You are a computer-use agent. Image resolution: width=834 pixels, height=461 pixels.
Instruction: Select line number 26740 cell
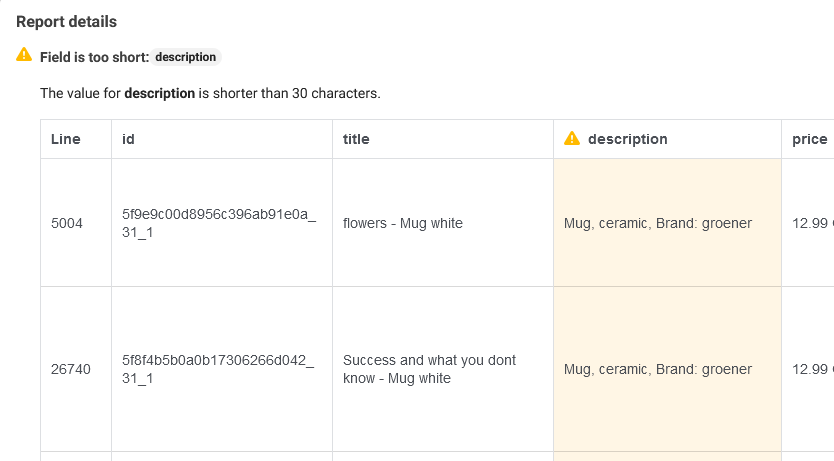(70, 369)
